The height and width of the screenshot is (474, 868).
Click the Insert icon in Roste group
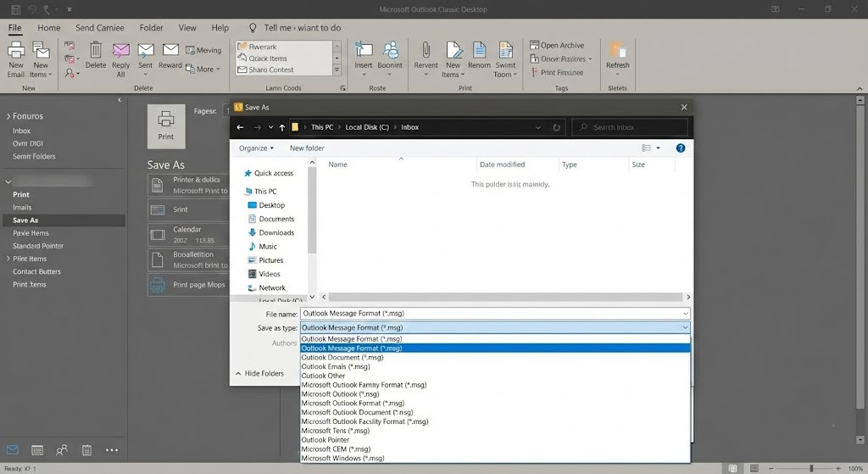pos(363,50)
